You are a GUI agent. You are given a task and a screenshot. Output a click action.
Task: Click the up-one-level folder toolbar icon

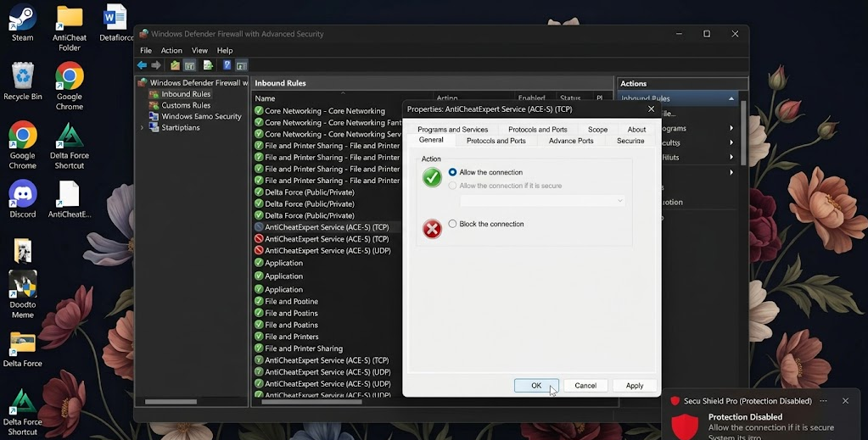175,65
